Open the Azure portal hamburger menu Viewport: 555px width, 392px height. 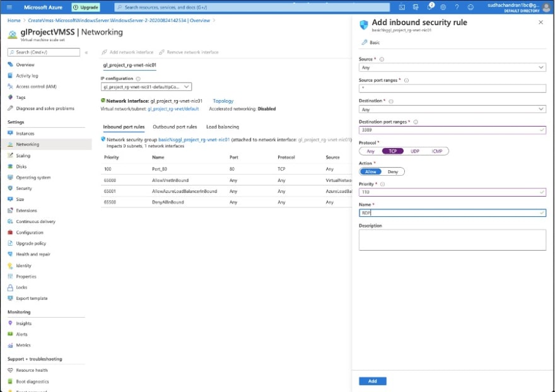[x=9, y=7]
